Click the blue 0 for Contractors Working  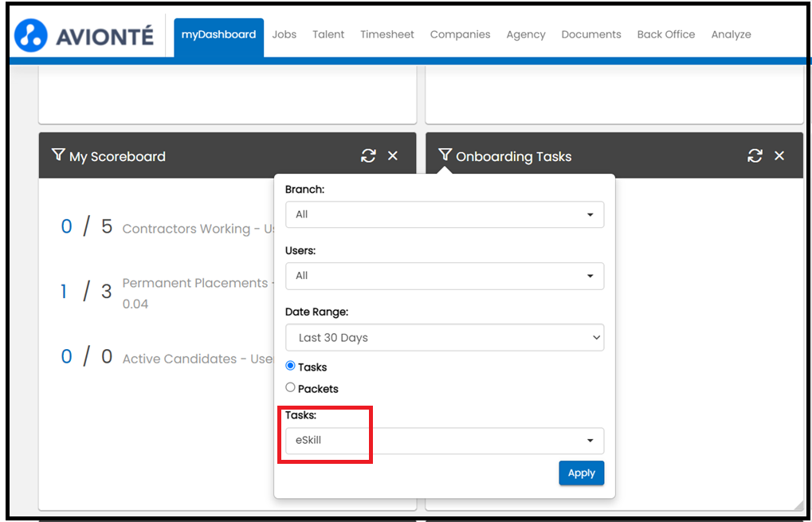(x=66, y=227)
